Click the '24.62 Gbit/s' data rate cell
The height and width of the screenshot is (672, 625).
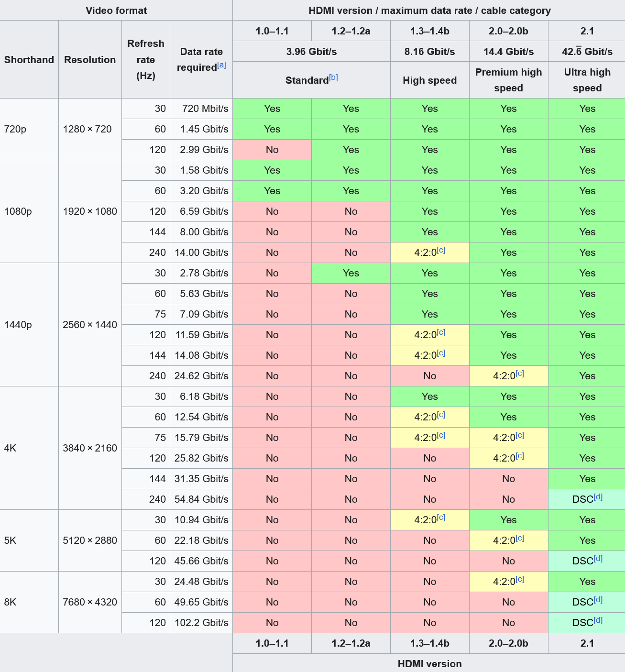pyautogui.click(x=201, y=376)
